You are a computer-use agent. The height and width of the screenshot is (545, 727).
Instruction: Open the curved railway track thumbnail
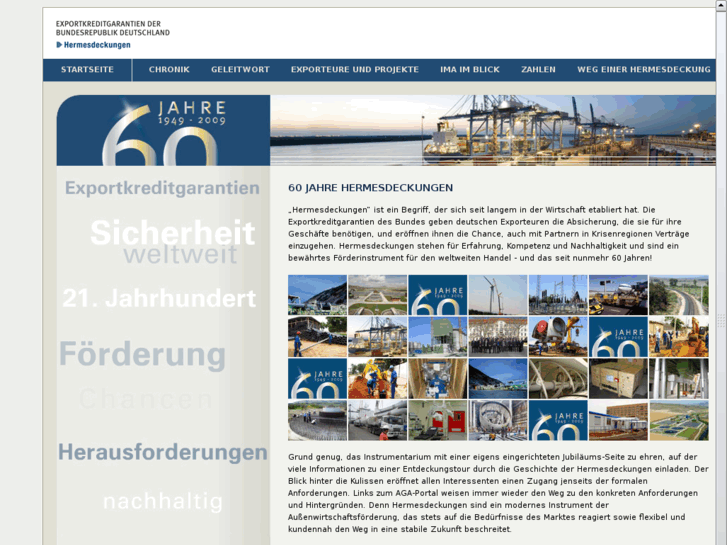(679, 295)
